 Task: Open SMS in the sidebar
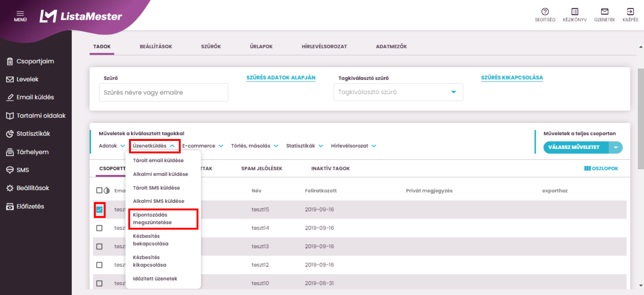point(18,170)
